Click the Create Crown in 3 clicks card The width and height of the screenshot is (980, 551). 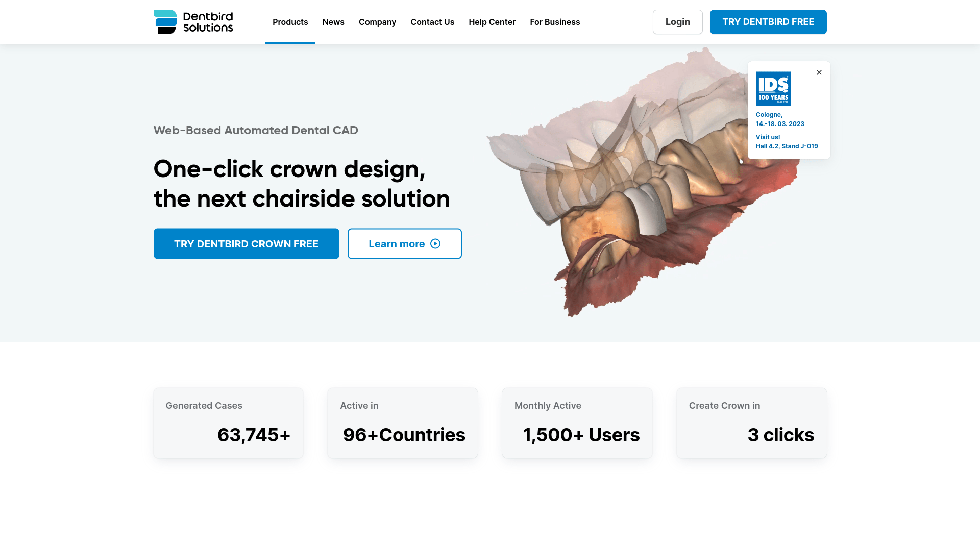(x=752, y=423)
